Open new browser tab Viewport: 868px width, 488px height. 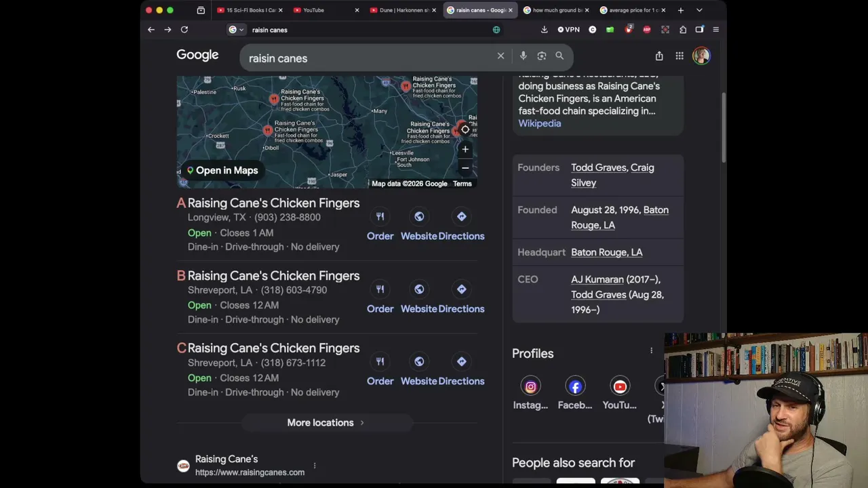[x=681, y=10]
